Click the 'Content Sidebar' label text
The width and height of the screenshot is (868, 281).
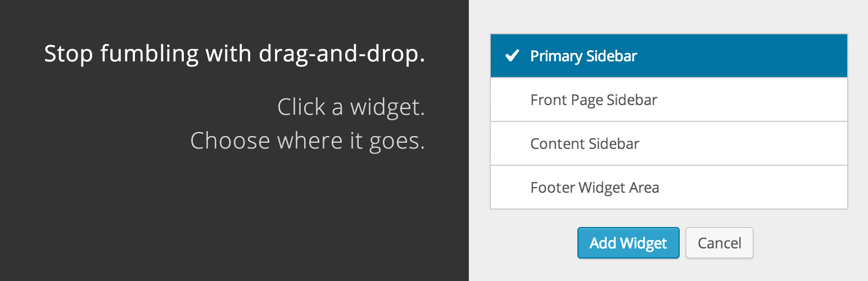[x=585, y=144]
